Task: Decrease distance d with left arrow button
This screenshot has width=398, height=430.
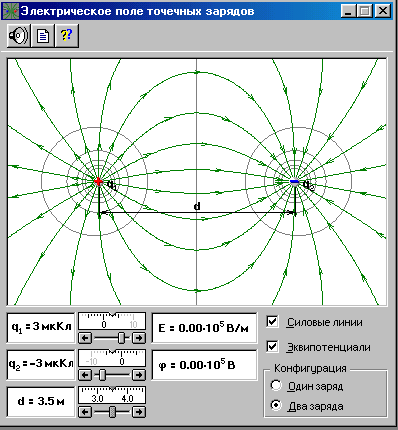Action: pos(85,412)
